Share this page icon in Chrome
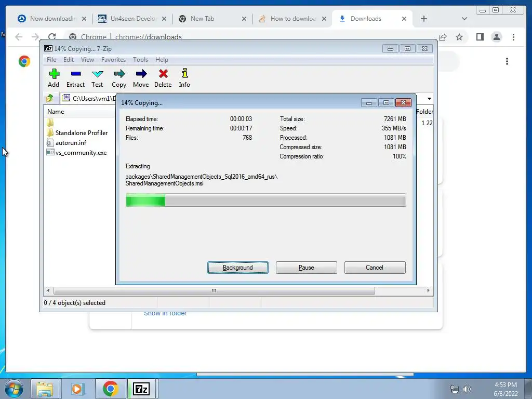 pyautogui.click(x=443, y=37)
